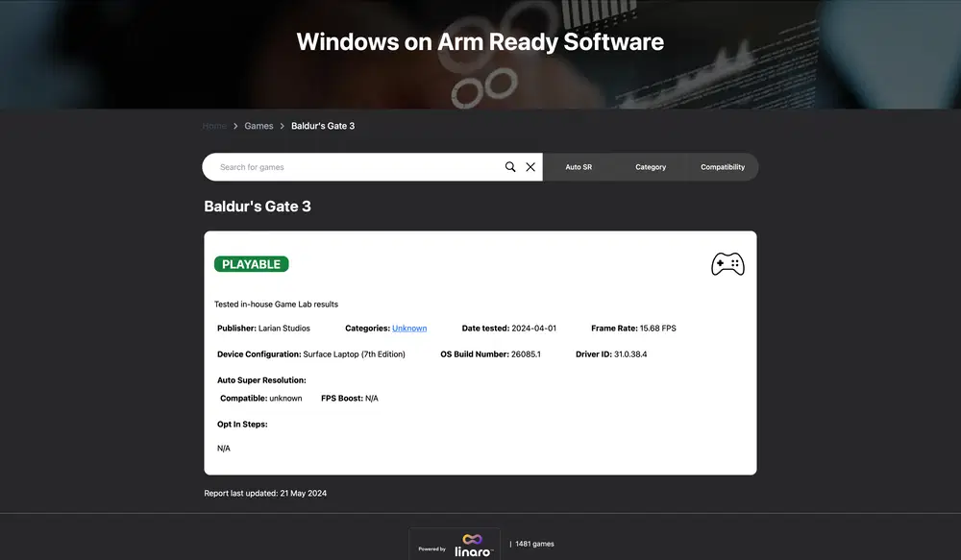The height and width of the screenshot is (560, 961).
Task: Go to Home in the breadcrumb
Action: pos(214,126)
